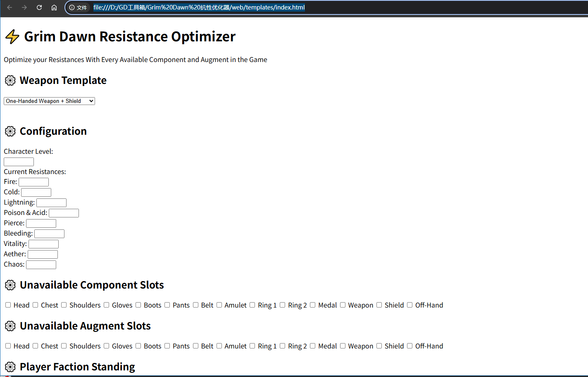Check Gloves under Unavailable Augment Slots
The height and width of the screenshot is (377, 588).
point(107,346)
